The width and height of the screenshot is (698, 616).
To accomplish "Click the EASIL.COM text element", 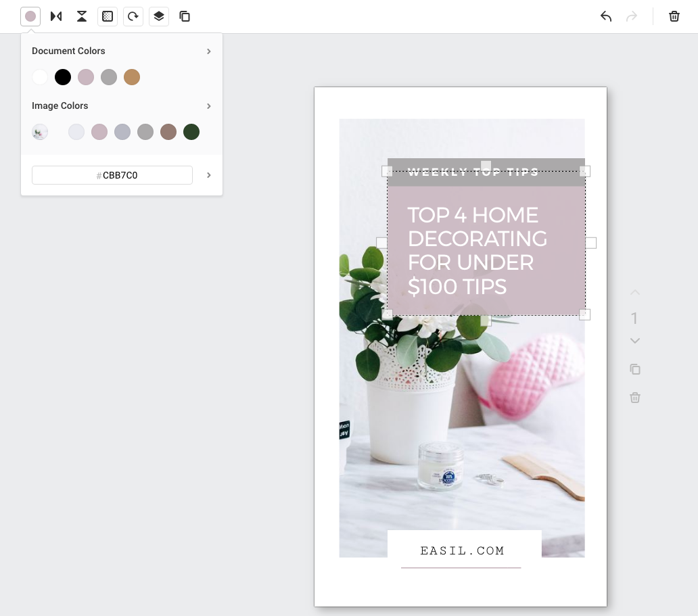I will 462,550.
